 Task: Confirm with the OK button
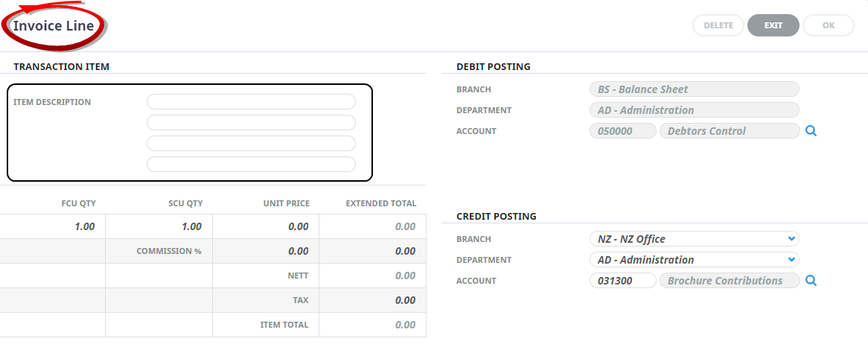pyautogui.click(x=829, y=25)
